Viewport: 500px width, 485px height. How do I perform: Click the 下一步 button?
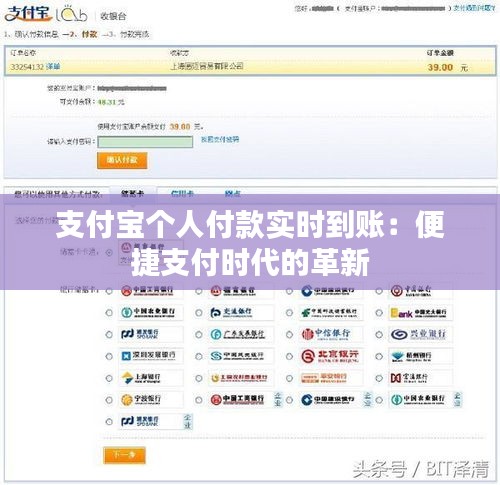[124, 455]
